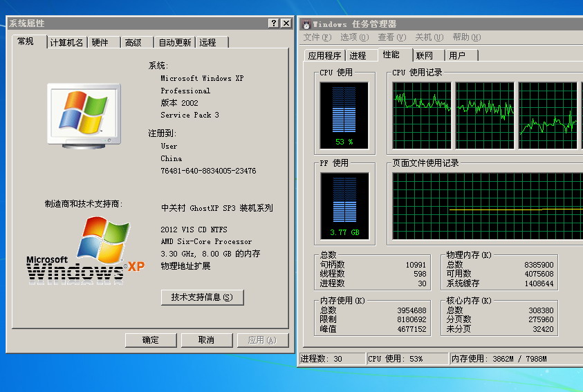Click the '中关村 GhostXP SP3 装机系列' text
This screenshot has height=392, width=583.
(216, 208)
